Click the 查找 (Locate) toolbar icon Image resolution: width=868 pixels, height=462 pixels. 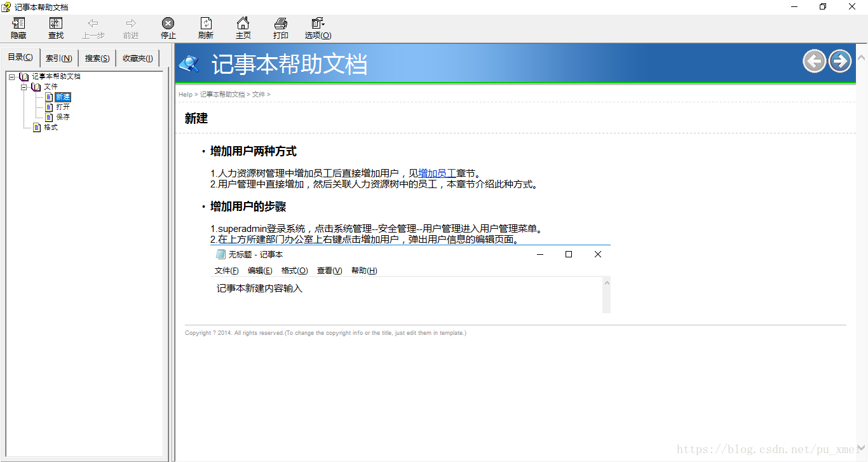[56, 24]
